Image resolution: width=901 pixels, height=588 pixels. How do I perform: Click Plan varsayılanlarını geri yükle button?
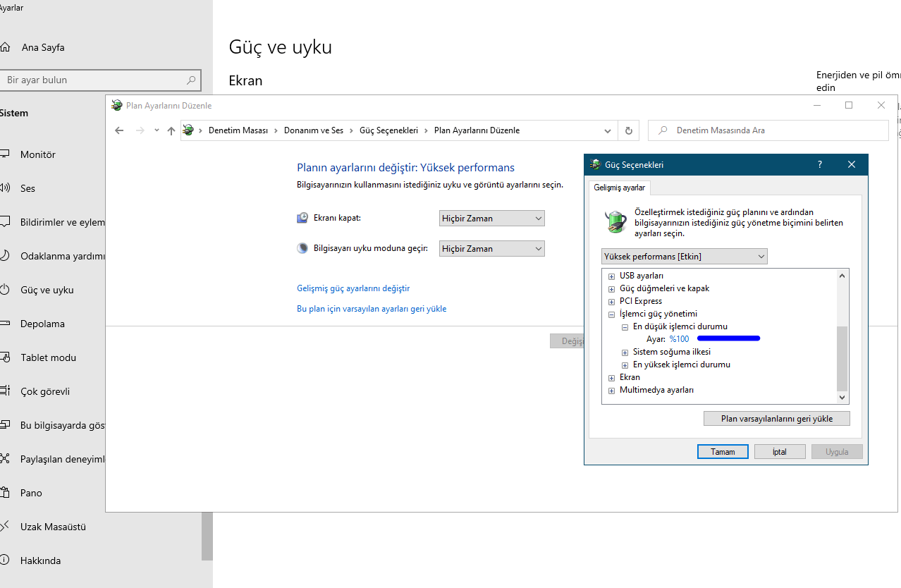(x=777, y=419)
